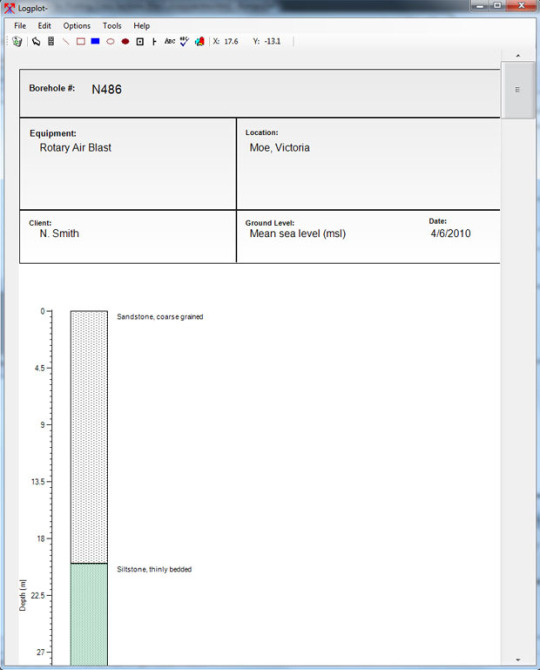Click the 4.5 depth tick label

(x=40, y=368)
